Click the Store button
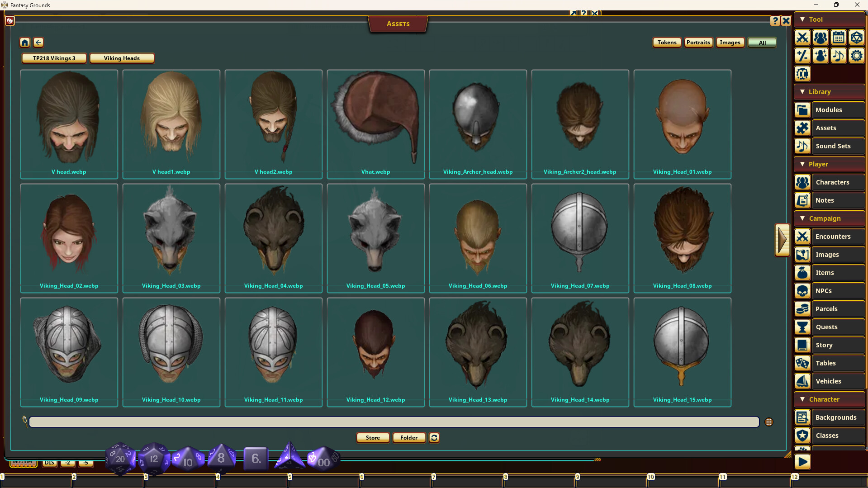 pyautogui.click(x=372, y=437)
